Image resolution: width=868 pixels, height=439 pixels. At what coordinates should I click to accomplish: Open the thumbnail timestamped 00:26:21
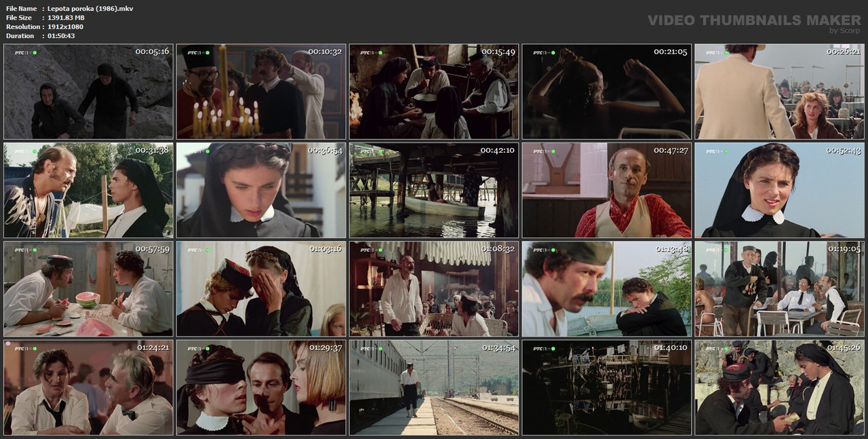[780, 92]
